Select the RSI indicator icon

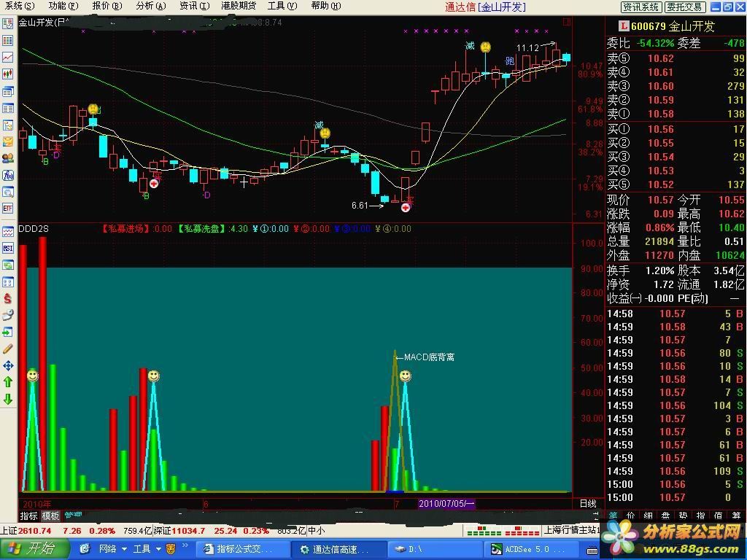7,248
